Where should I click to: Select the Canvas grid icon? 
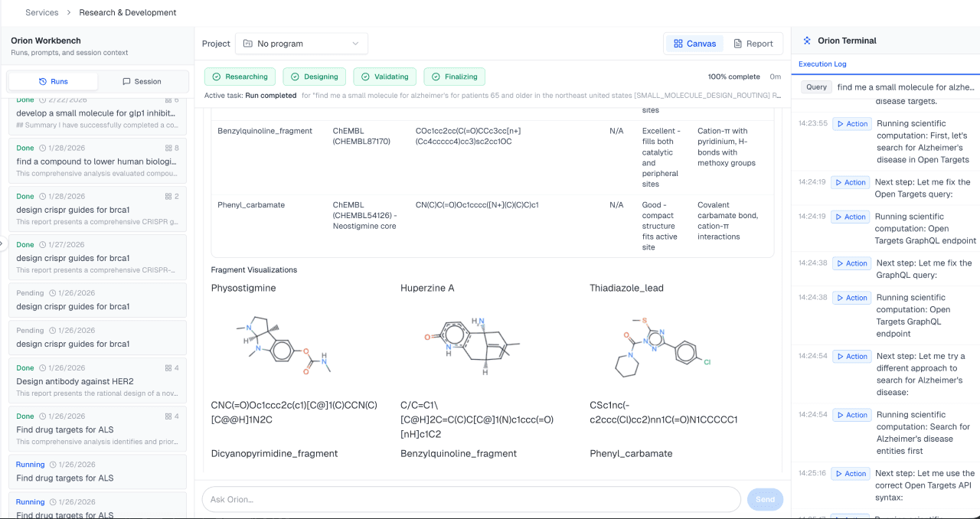click(x=677, y=44)
